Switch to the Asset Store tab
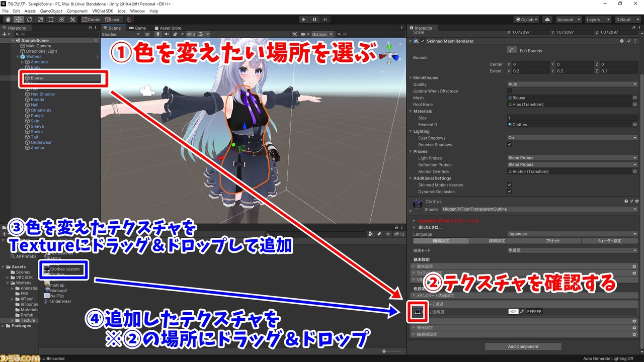This screenshot has height=362, width=644. pos(168,28)
